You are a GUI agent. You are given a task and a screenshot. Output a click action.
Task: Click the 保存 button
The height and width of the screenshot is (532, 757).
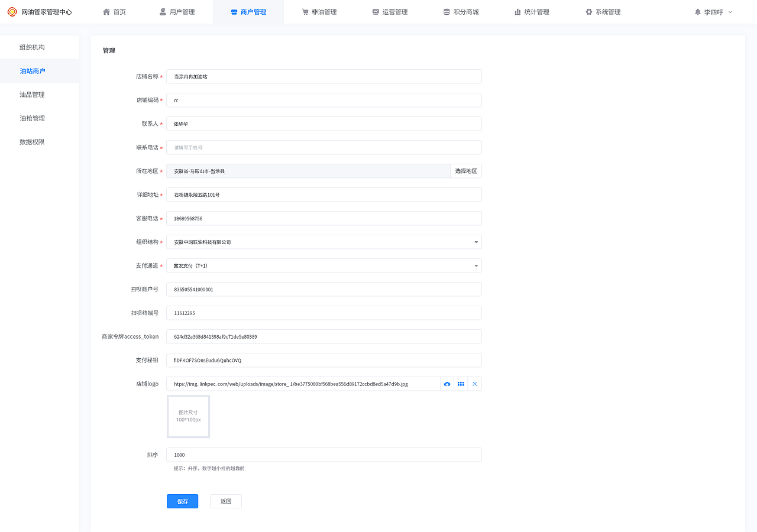(182, 501)
